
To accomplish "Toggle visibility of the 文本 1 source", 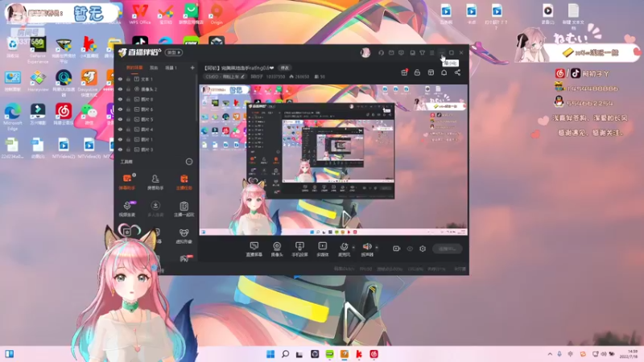I will tap(120, 79).
